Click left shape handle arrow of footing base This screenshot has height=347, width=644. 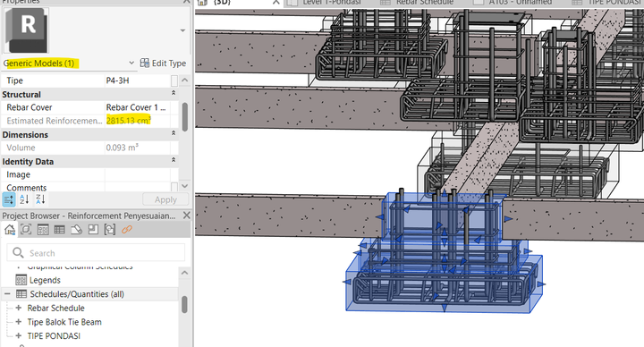(x=347, y=282)
